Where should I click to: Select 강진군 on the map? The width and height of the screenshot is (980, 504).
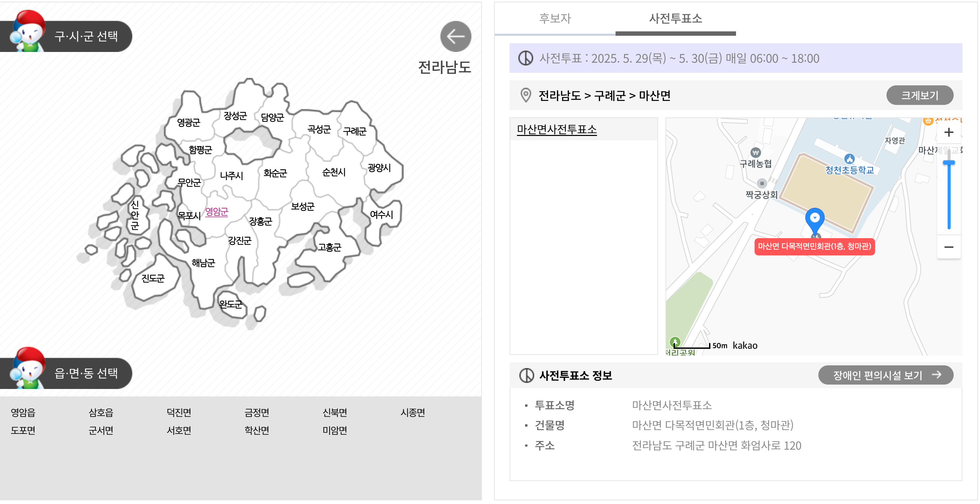click(x=240, y=241)
